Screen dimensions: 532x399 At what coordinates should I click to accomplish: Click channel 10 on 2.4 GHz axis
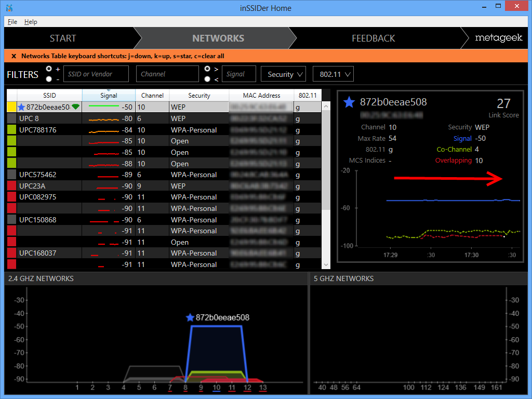[217, 388]
